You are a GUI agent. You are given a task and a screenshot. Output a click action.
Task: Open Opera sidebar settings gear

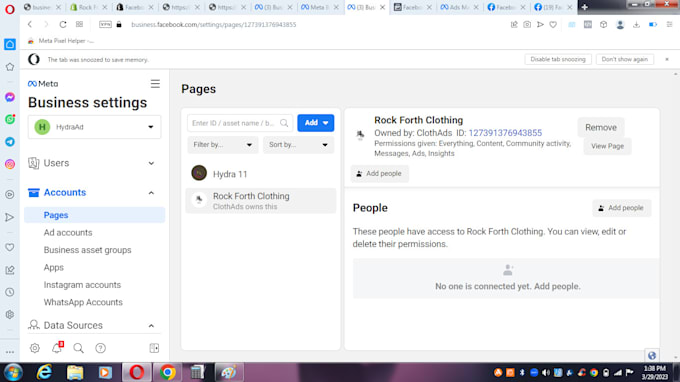point(10,314)
